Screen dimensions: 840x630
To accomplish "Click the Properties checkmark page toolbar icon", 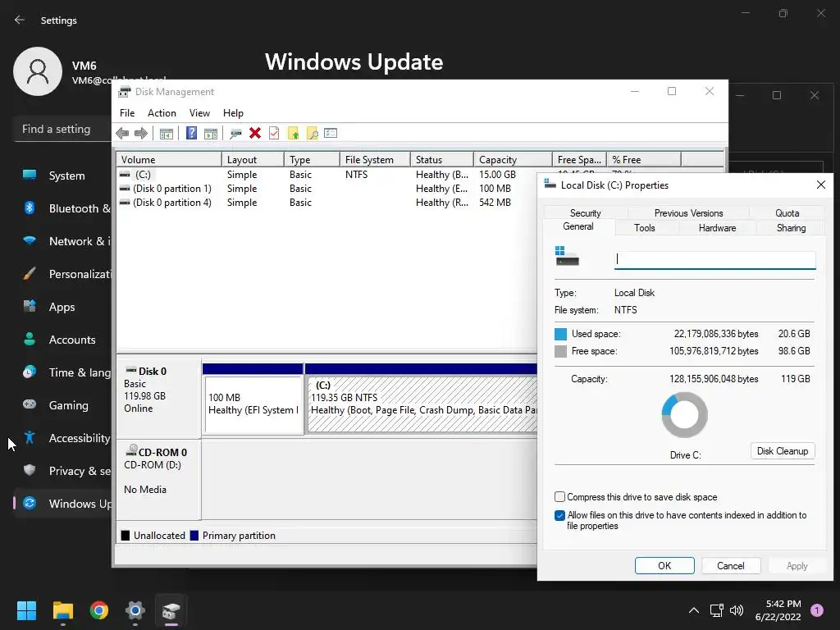I will pos(274,133).
